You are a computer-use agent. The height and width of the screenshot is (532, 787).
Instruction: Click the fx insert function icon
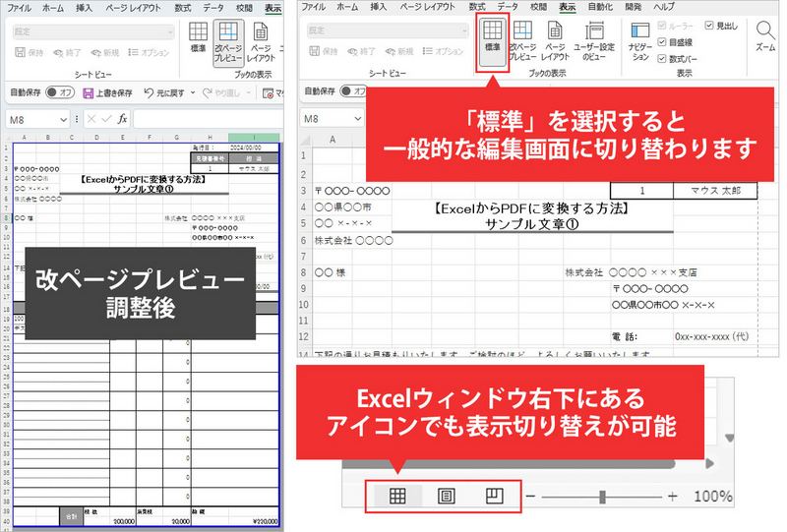122,119
